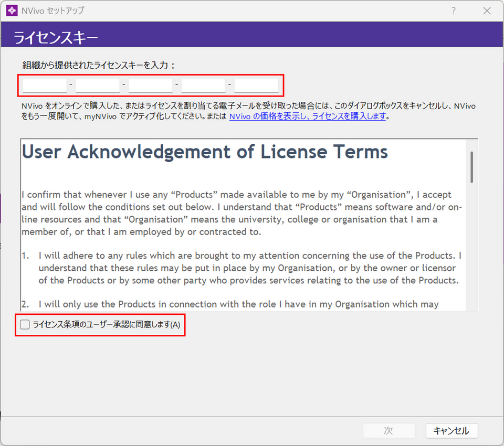Image resolution: width=504 pixels, height=446 pixels.
Task: Click numbered item 2 in license terms
Action: [236, 304]
